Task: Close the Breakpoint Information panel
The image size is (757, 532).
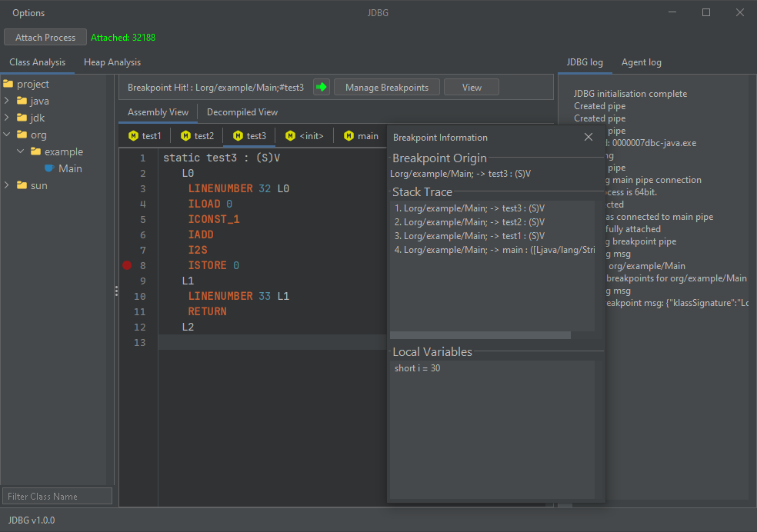Action: pyautogui.click(x=589, y=137)
